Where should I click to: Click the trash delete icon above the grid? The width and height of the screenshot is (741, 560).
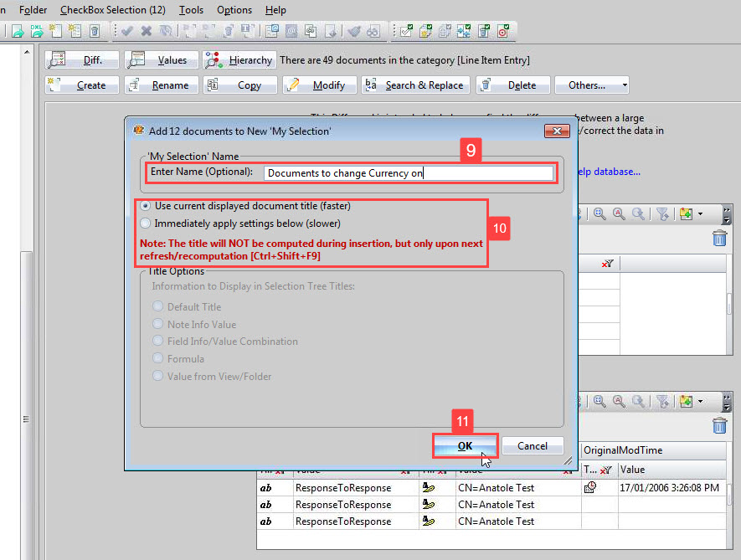718,239
